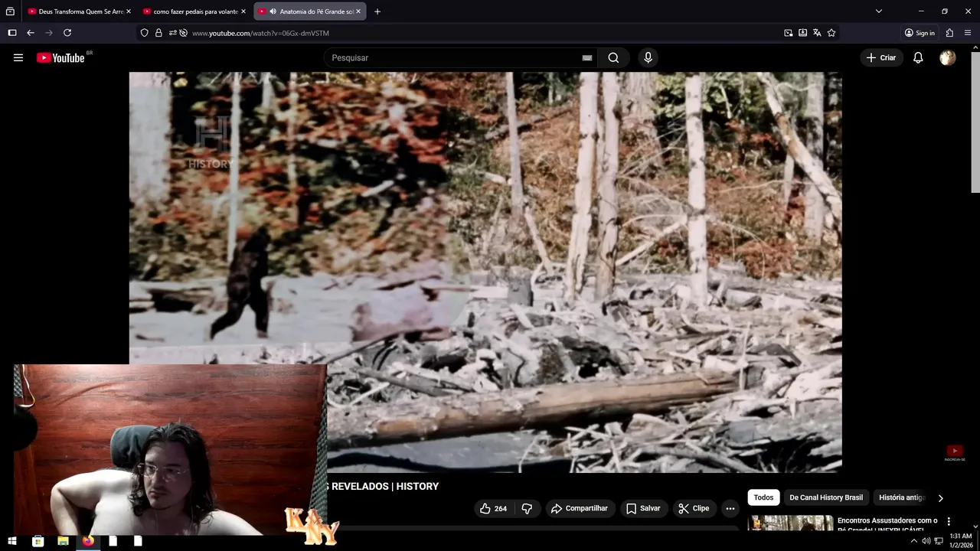980x551 pixels.
Task: Click the subscribe watermark on video
Action: 955,453
